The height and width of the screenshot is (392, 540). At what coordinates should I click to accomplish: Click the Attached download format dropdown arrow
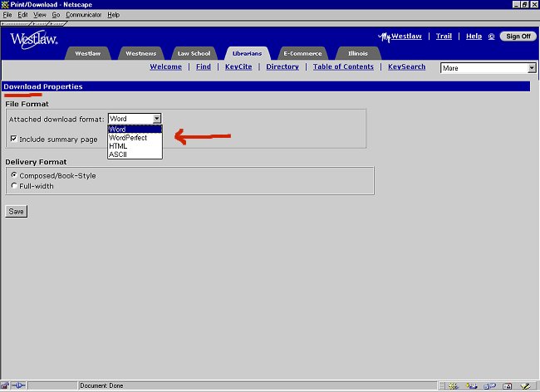click(x=157, y=119)
